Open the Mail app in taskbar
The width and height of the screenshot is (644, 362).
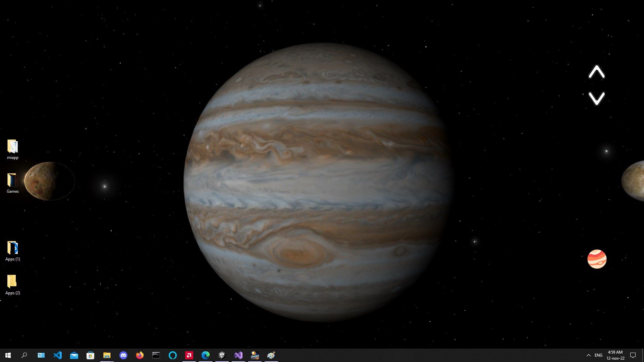click(74, 355)
